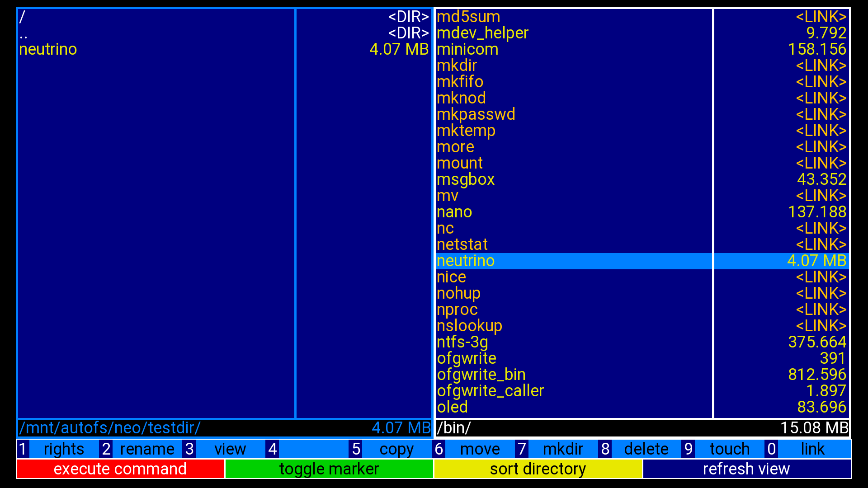Go to parent directory in left panel
Screen dimensions: 868x488
pos(24,33)
